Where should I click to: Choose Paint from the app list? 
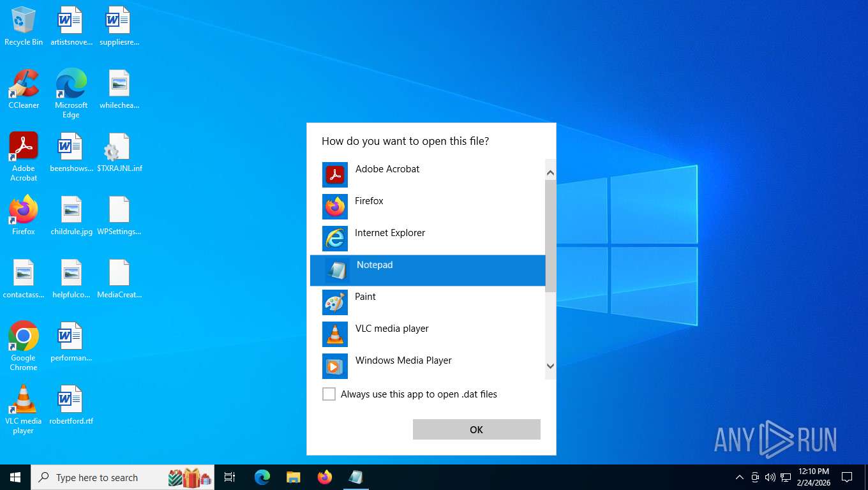click(428, 302)
